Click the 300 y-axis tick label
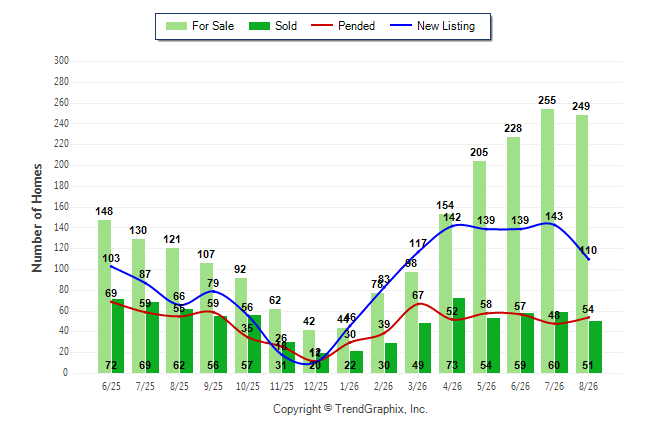The height and width of the screenshot is (434, 646). [61, 61]
